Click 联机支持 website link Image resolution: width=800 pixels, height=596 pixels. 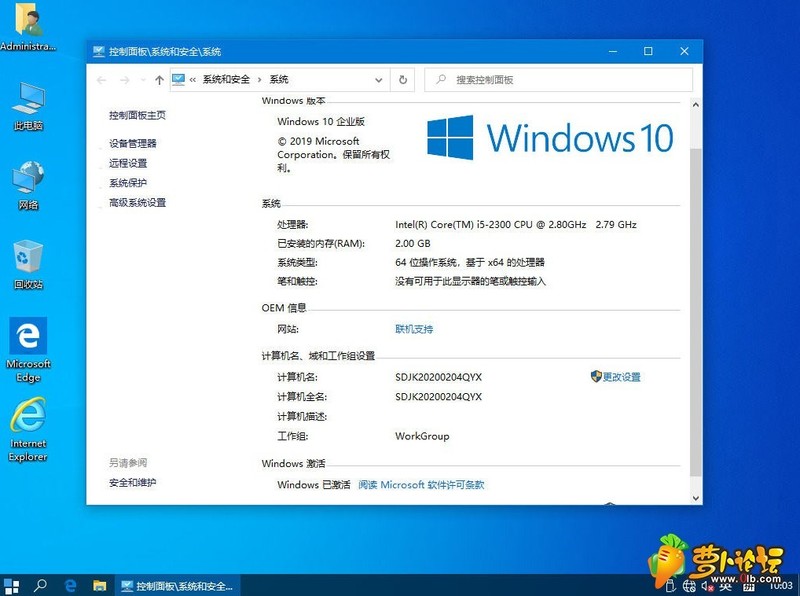(x=414, y=329)
